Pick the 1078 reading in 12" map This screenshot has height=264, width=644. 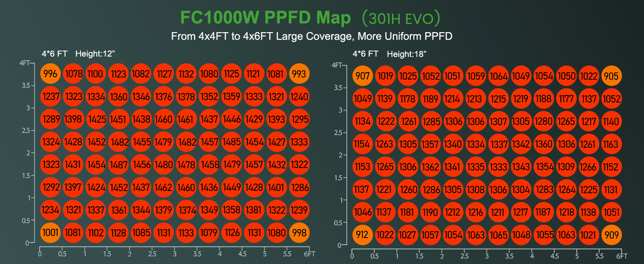[73, 73]
